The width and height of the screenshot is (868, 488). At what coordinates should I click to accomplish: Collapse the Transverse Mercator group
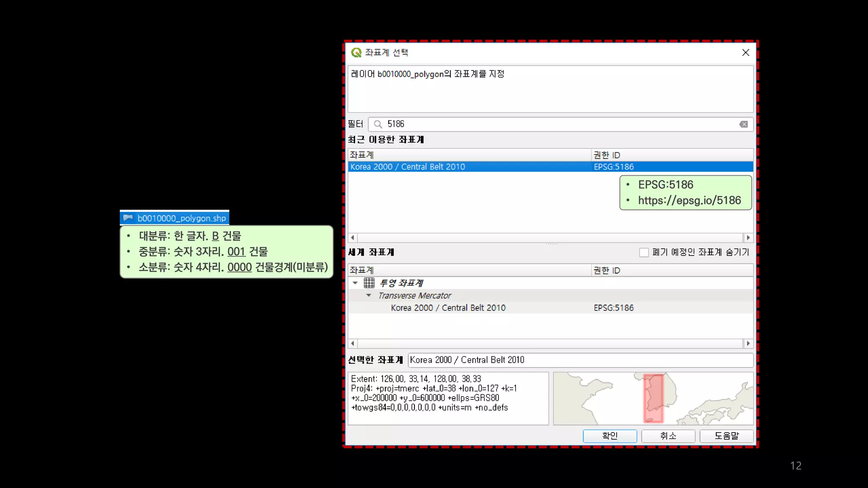tap(369, 295)
